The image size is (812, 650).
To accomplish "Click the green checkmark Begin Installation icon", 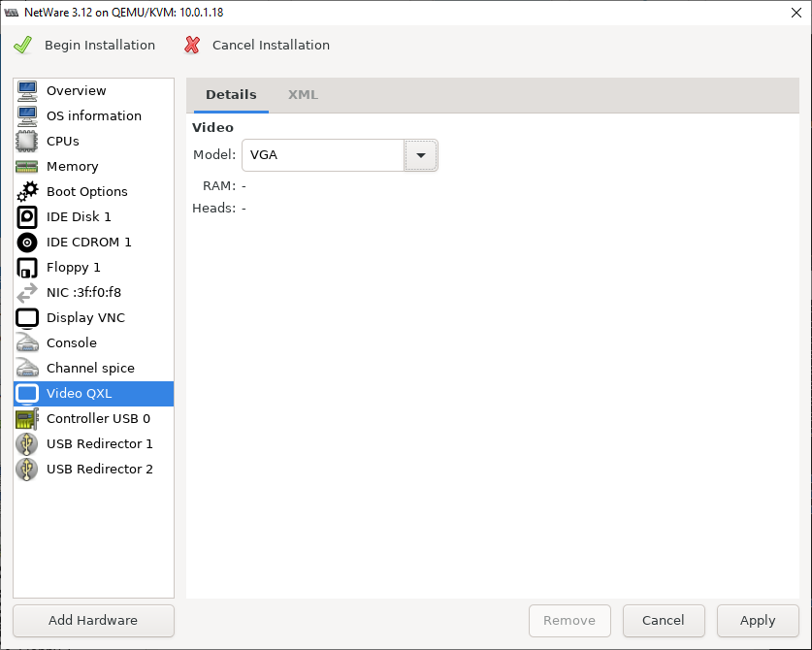I will coord(22,46).
